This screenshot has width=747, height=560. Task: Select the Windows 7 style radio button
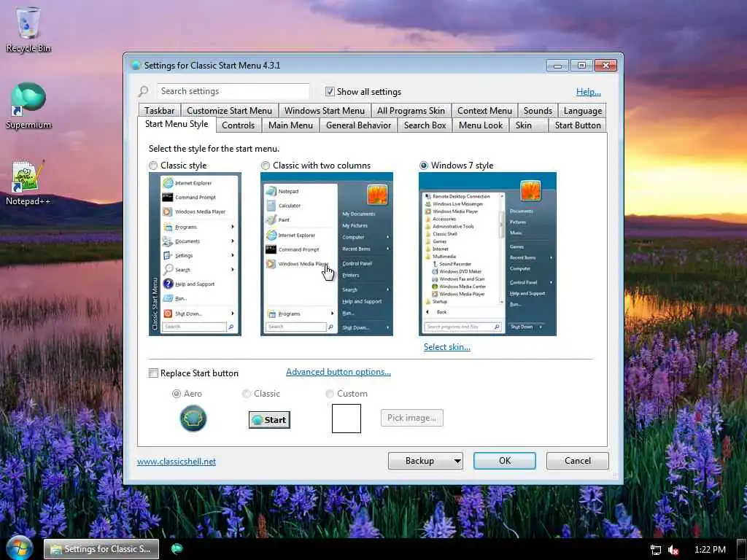point(424,166)
